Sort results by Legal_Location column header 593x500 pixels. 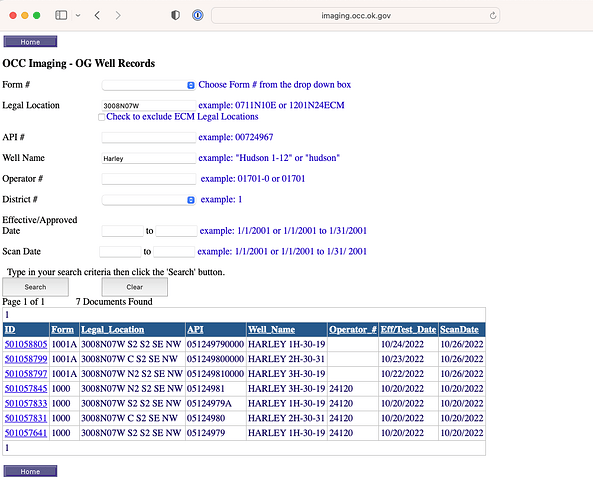[x=113, y=329]
